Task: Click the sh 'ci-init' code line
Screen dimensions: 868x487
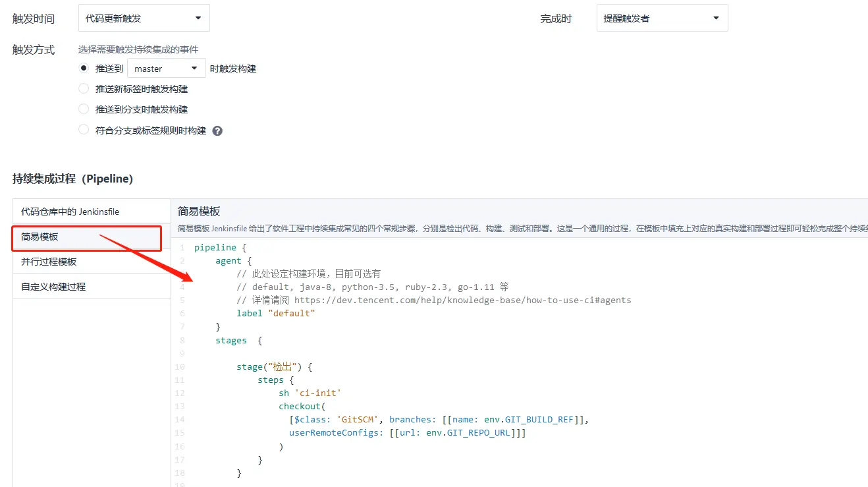Action: pyautogui.click(x=310, y=393)
